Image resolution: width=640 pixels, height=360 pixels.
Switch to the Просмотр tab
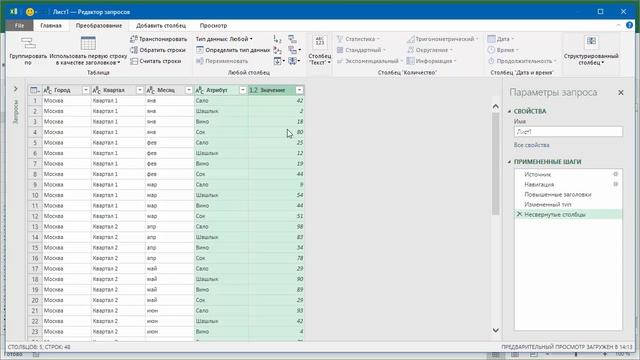point(213,25)
